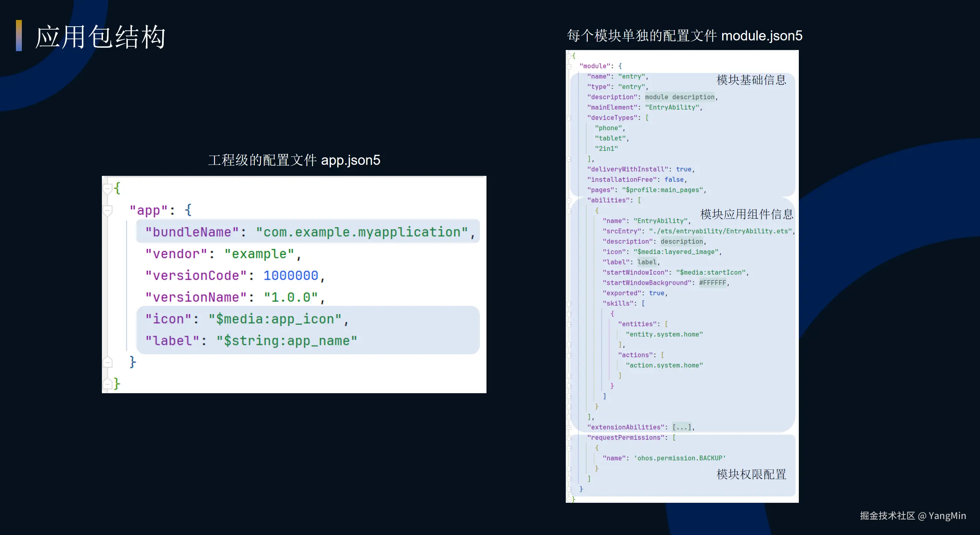980x535 pixels.
Task: Collapse the "requestPermissions" array fold marker
Action: 569,438
